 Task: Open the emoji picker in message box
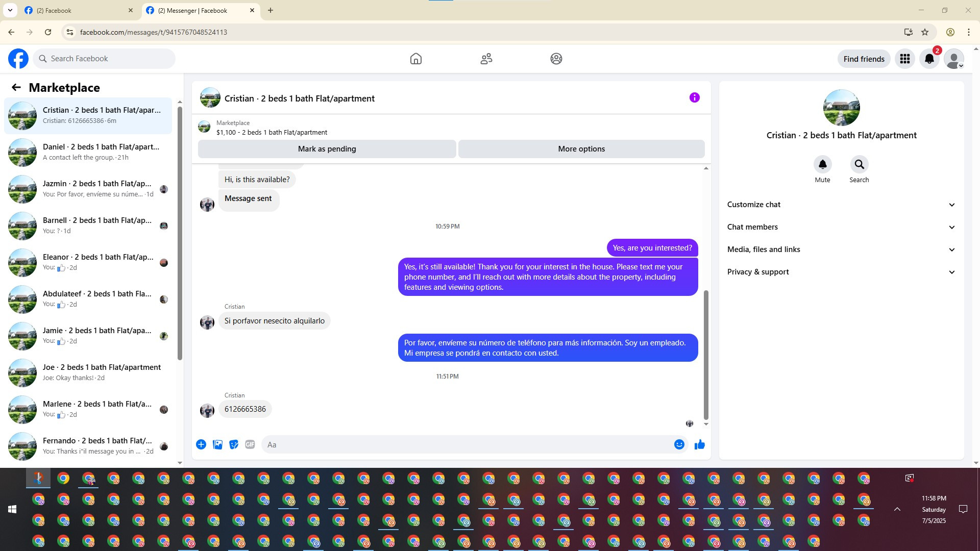point(679,444)
